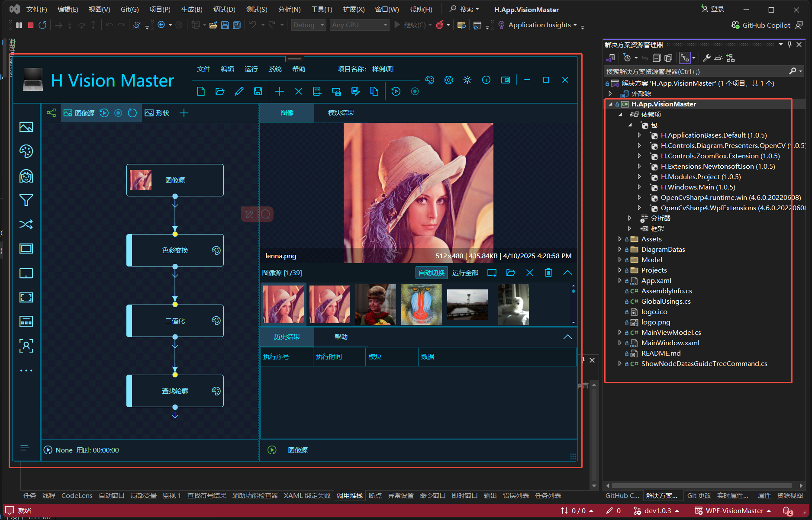Click the info circle icon in title bar
The height and width of the screenshot is (520, 812).
pos(487,80)
